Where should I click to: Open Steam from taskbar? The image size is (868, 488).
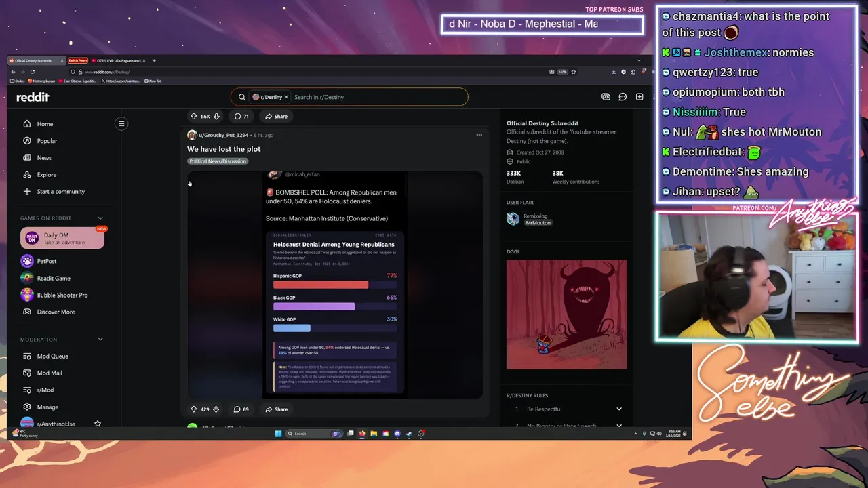pyautogui.click(x=409, y=434)
